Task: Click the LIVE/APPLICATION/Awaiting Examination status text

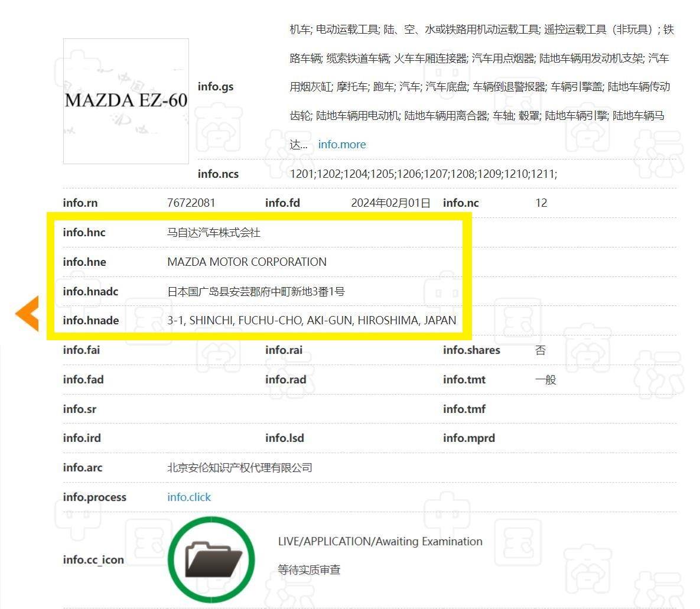Action: [380, 541]
